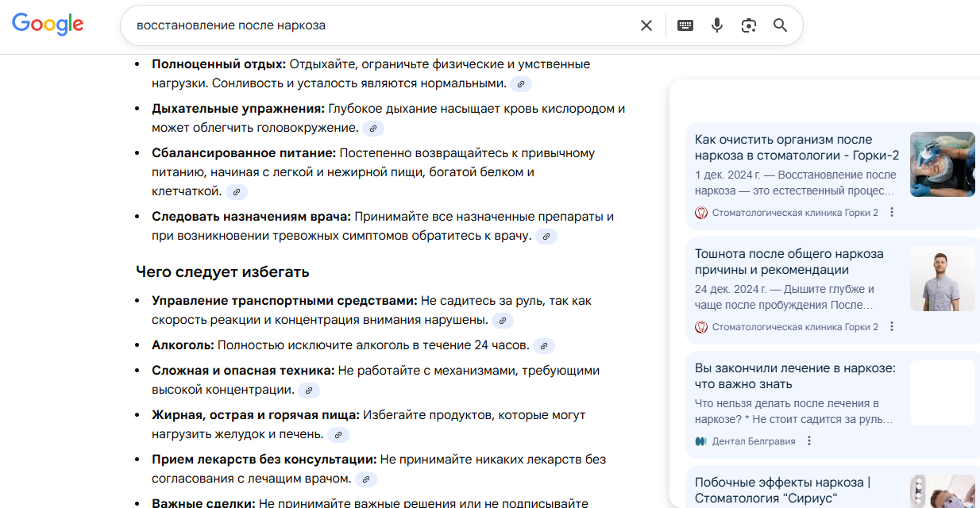The image size is (980, 508).
Task: Click the heading 'Чего следует избегать'
Action: (x=222, y=272)
